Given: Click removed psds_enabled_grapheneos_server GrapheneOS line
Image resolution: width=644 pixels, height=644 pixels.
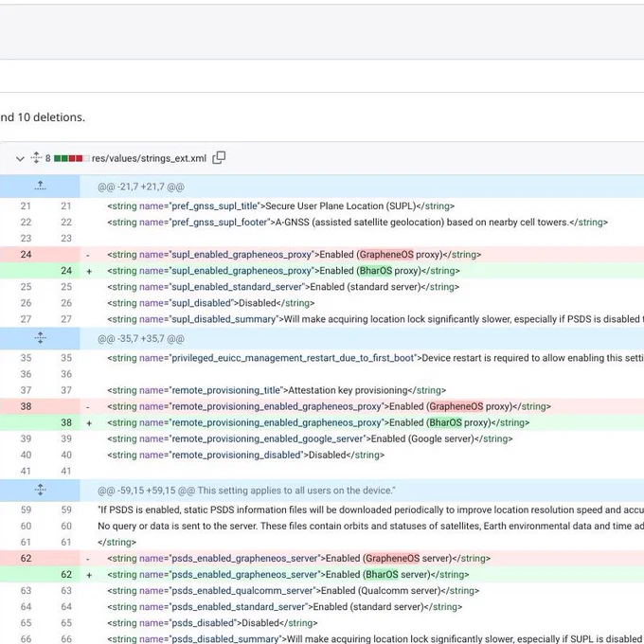Looking at the screenshot, I should (298, 559).
